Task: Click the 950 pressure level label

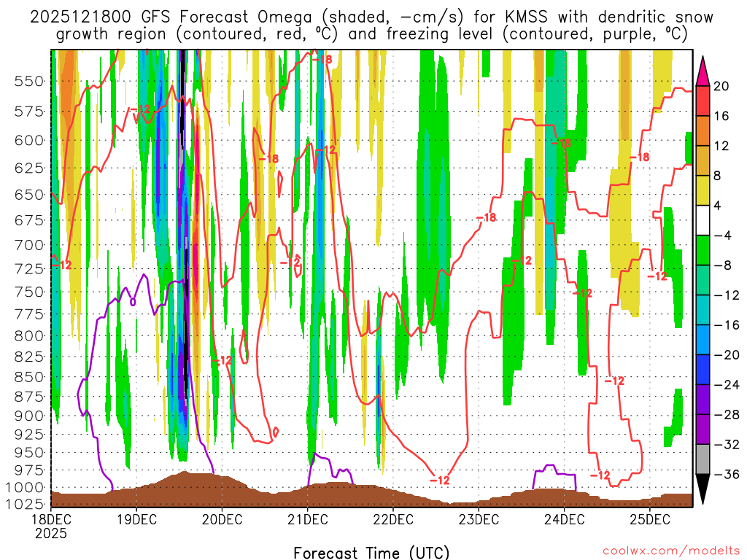Action: [29, 452]
